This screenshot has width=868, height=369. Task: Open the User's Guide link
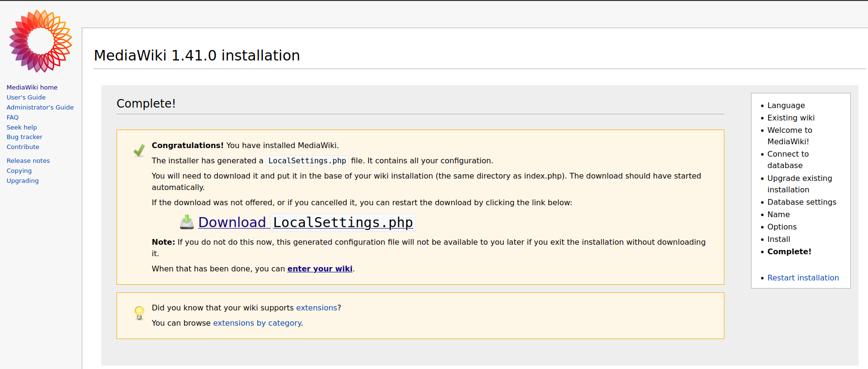click(x=26, y=97)
